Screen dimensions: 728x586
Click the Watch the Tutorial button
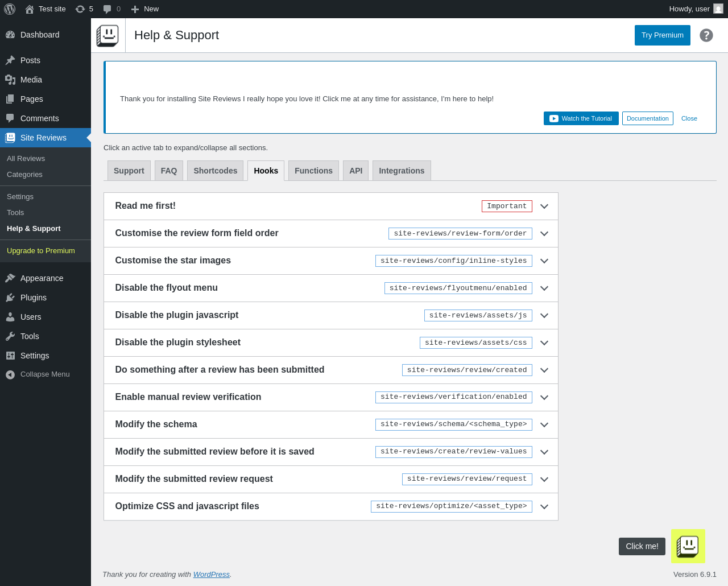581,118
